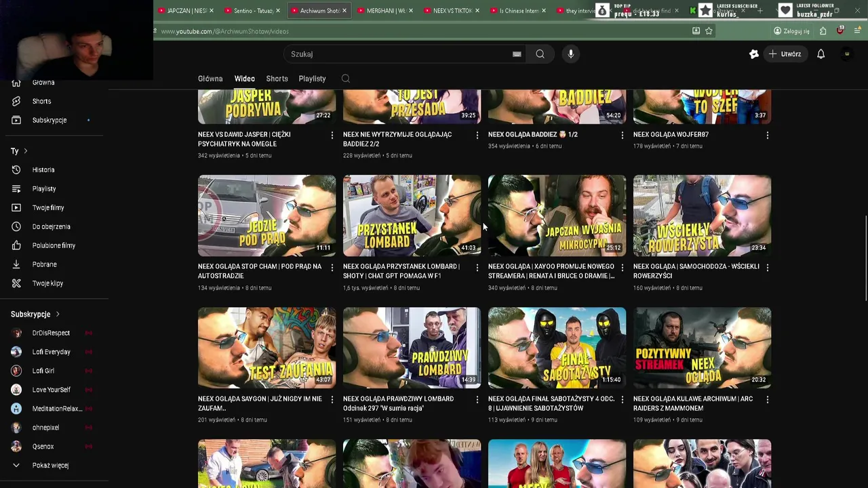Click the sparkle icon next to Utwórz
Image resolution: width=868 pixels, height=488 pixels.
click(753, 54)
